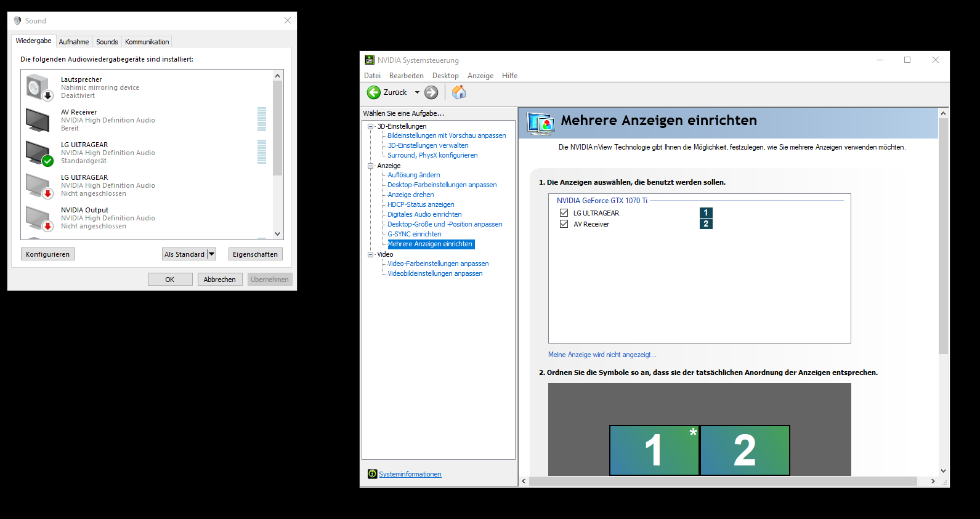Uncheck the LG ULTRAGEAR display checkbox

pyautogui.click(x=564, y=212)
